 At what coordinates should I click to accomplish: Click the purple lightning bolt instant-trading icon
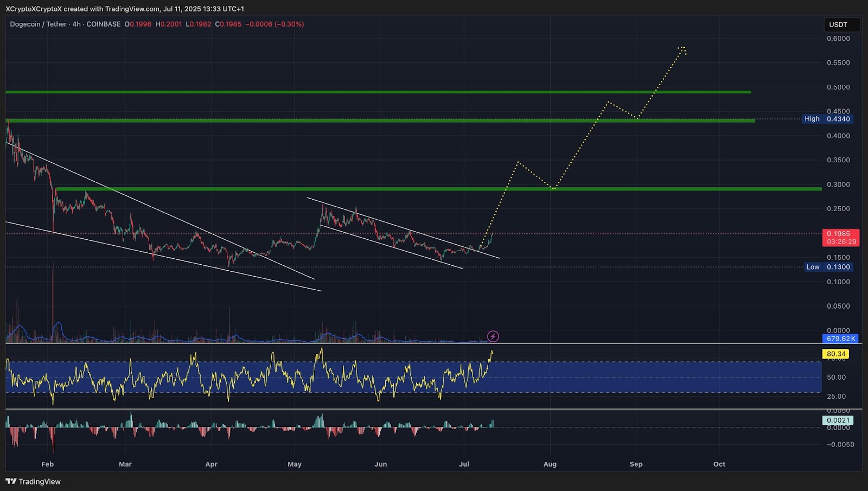(492, 336)
